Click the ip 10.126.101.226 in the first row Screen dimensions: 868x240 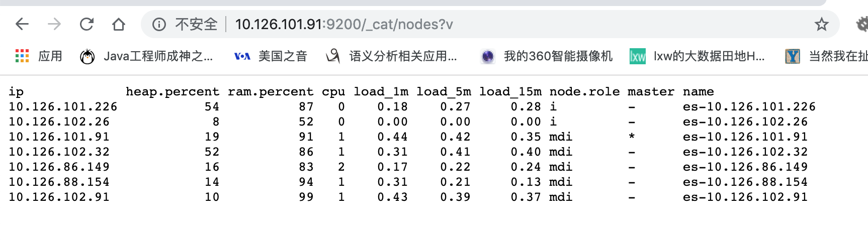coord(63,106)
